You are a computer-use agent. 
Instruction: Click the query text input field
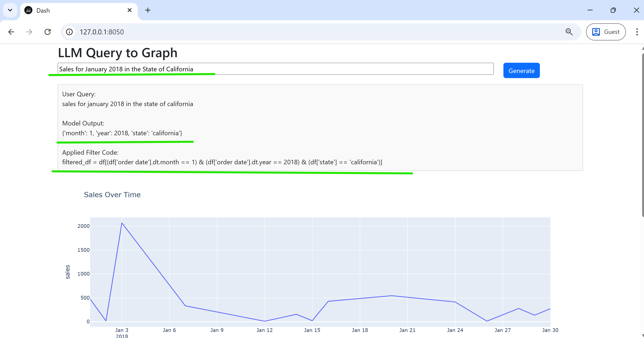pos(275,69)
